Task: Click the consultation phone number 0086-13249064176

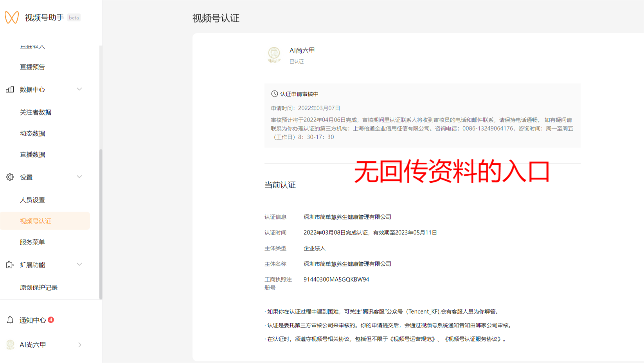Action: (x=487, y=128)
